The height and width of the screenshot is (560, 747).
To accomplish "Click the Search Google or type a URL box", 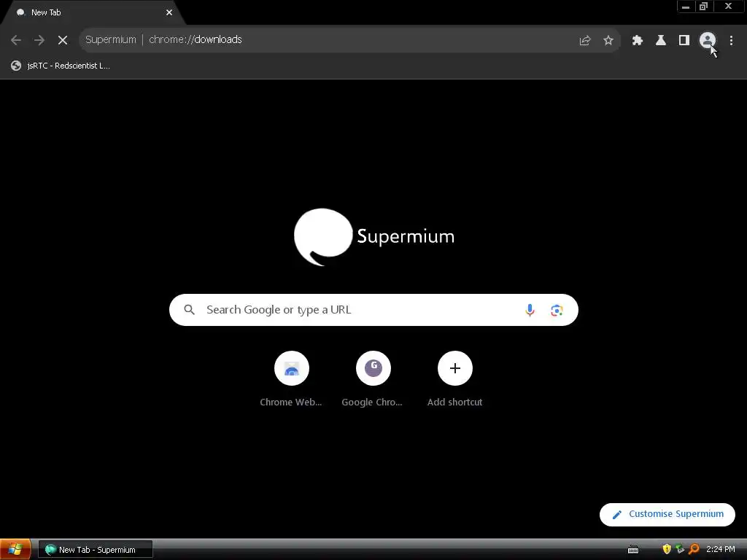I will tap(373, 310).
